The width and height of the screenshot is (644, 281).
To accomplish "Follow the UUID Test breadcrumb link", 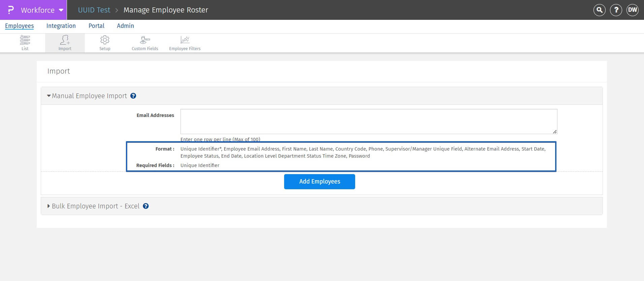I will pyautogui.click(x=94, y=10).
